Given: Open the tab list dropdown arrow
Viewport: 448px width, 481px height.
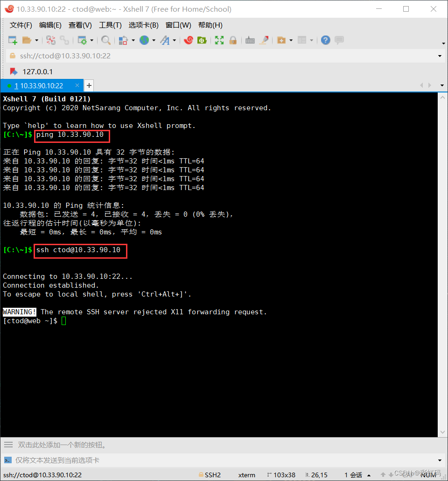Looking at the screenshot, I should tap(442, 85).
